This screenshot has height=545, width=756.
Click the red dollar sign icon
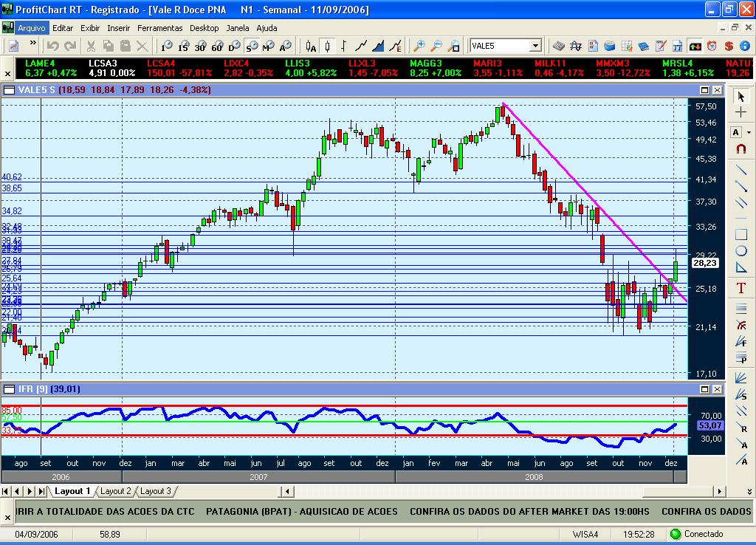click(x=729, y=47)
